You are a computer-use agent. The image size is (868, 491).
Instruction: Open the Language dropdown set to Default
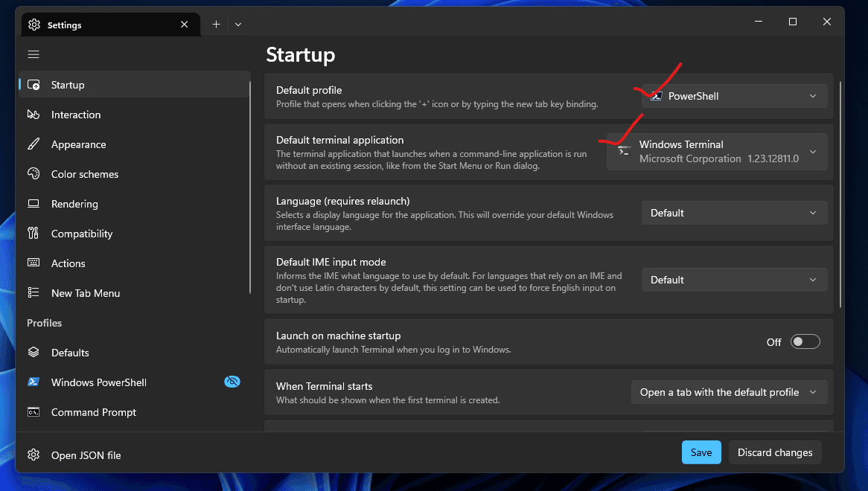[x=734, y=213]
